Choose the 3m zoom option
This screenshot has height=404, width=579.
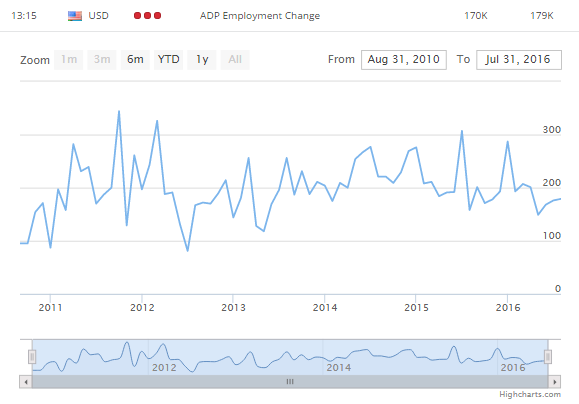[x=102, y=59]
